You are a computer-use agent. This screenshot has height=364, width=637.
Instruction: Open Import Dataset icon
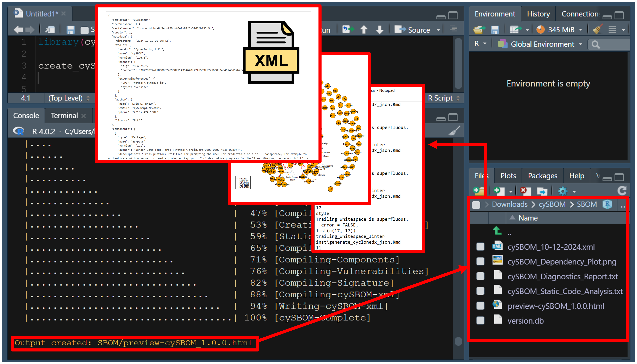[516, 30]
